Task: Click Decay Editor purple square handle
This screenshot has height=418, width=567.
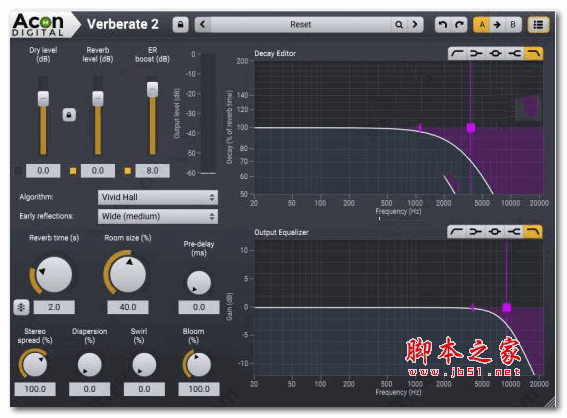Action: (x=470, y=128)
